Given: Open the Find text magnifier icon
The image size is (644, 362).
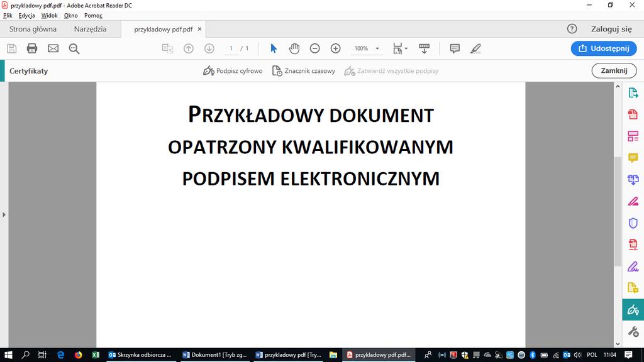Looking at the screenshot, I should (x=74, y=48).
